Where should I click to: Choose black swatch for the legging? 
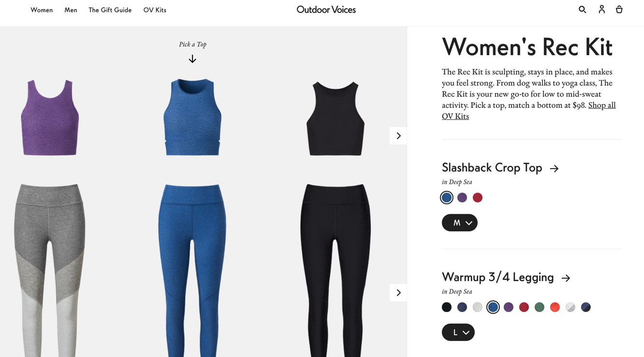(447, 307)
